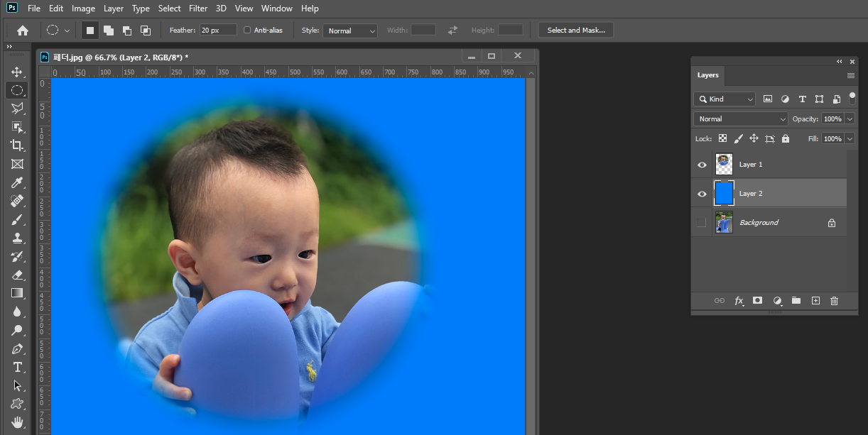Viewport: 868px width, 435px height.
Task: Open the File menu
Action: tap(33, 9)
